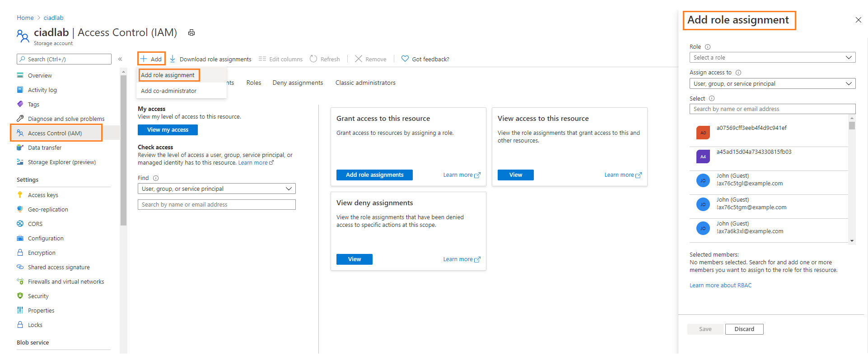Image resolution: width=868 pixels, height=359 pixels.
Task: Click the Select field info icon
Action: point(712,99)
